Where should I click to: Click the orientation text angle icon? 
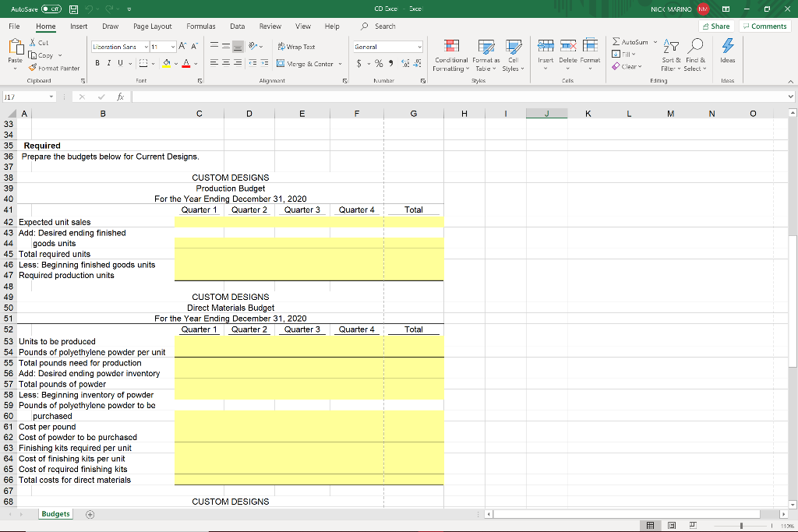[253, 46]
